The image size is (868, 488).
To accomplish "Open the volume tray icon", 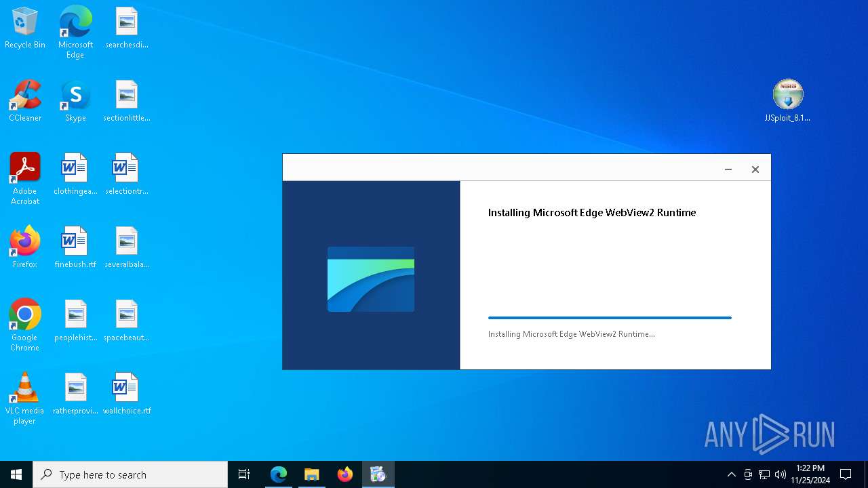I will pos(781,474).
